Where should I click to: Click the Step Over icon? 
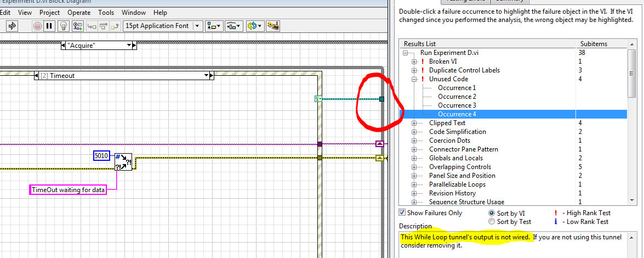pyautogui.click(x=103, y=25)
